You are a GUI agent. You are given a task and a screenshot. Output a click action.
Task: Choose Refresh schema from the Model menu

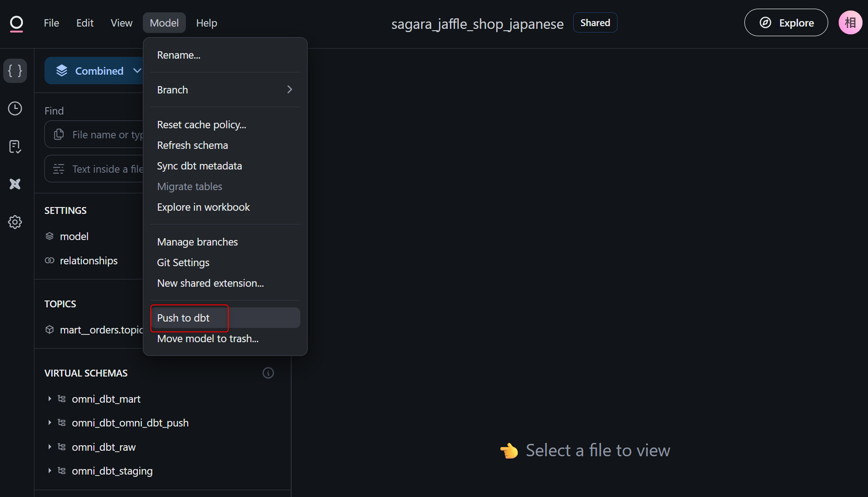(192, 145)
